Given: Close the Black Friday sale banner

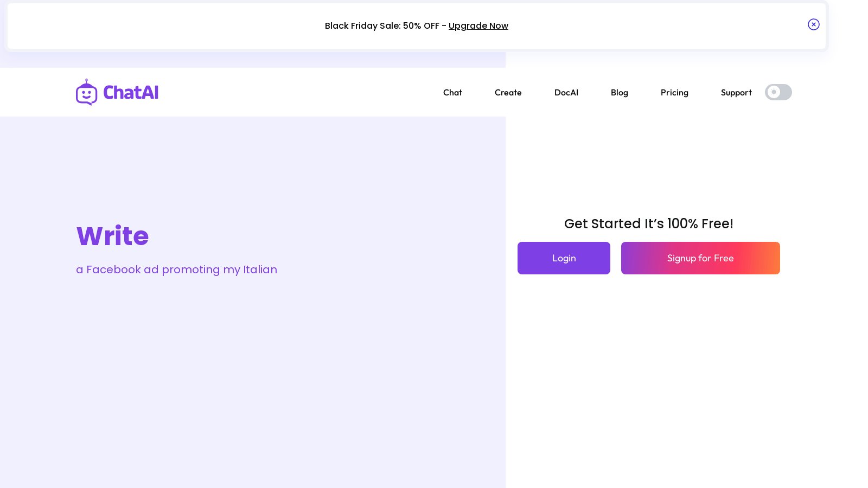Looking at the screenshot, I should coord(813,24).
